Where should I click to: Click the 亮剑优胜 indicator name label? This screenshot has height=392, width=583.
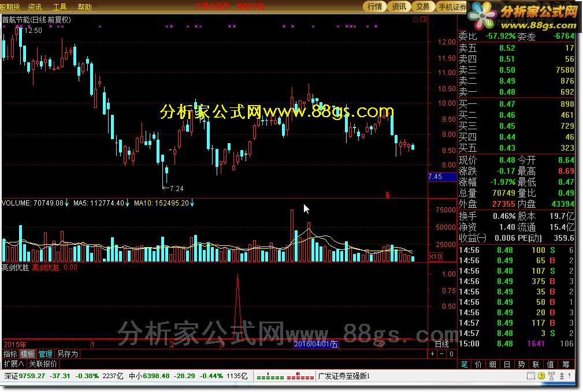click(15, 267)
